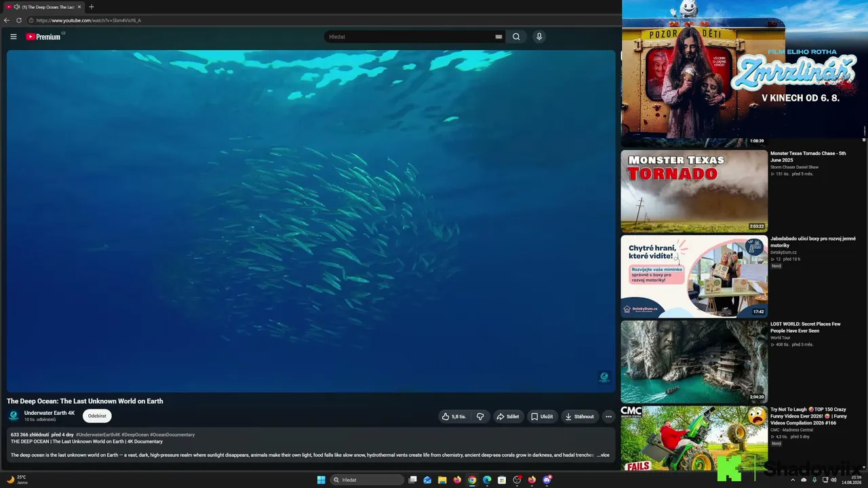Close the Deep Ocean browser tab

(x=79, y=7)
